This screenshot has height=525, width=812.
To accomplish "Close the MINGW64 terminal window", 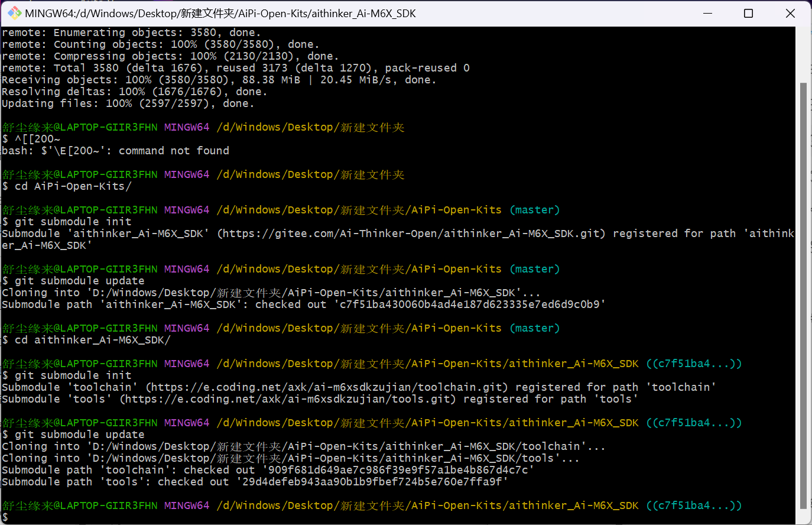I will pos(790,13).
